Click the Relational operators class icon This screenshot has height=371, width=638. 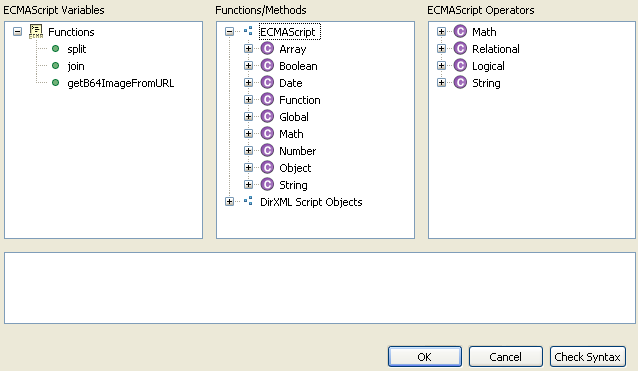[x=460, y=49]
